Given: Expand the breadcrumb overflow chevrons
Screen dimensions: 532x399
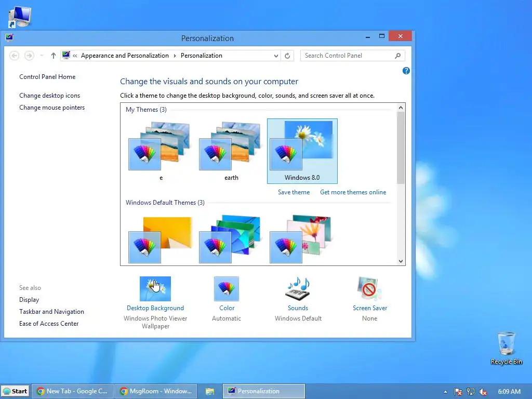Looking at the screenshot, I should [x=75, y=56].
